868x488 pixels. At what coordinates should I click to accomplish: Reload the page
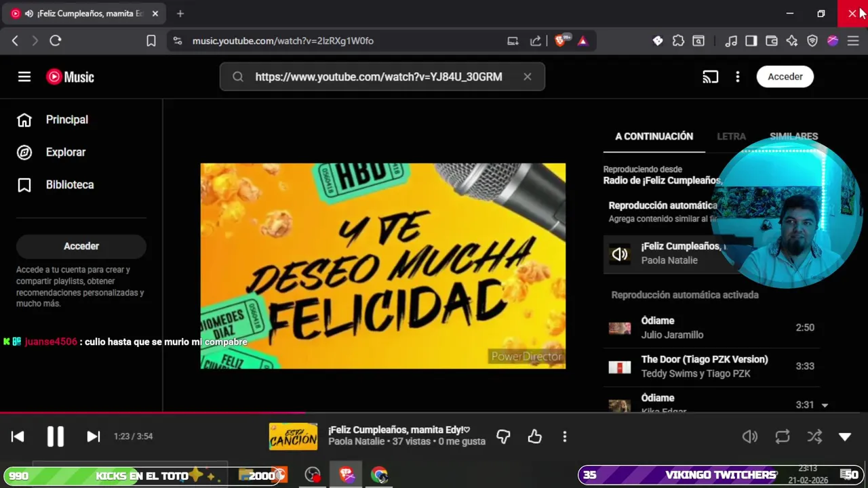(56, 41)
